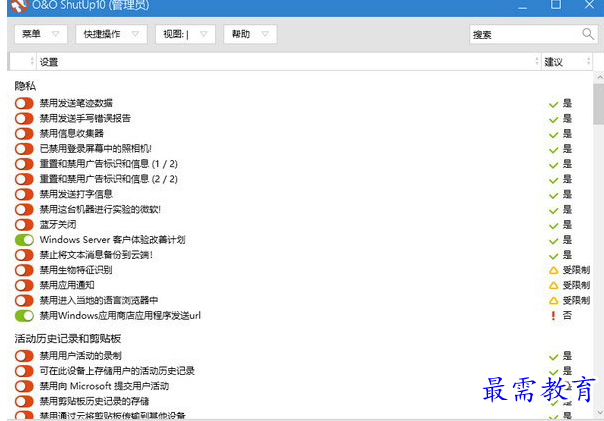The image size is (604, 421).
Task: Select the 活动历史记录和剪贴板 section heading
Action: click(68, 338)
